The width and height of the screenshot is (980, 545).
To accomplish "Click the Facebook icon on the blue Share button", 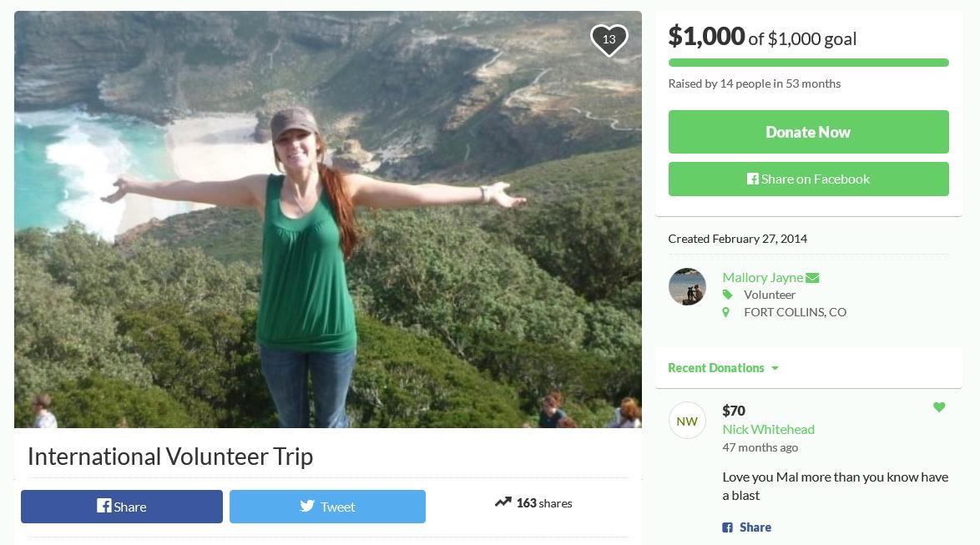I will click(x=104, y=506).
